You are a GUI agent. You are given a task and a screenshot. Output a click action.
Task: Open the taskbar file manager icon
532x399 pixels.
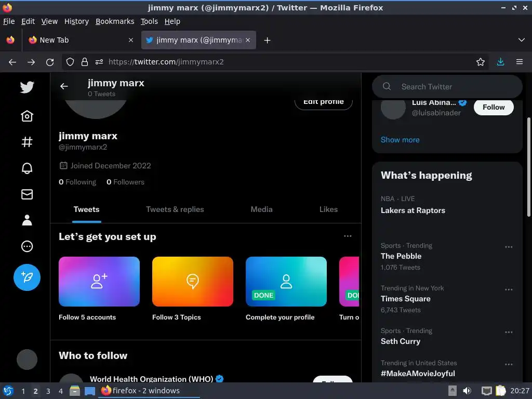pos(75,391)
